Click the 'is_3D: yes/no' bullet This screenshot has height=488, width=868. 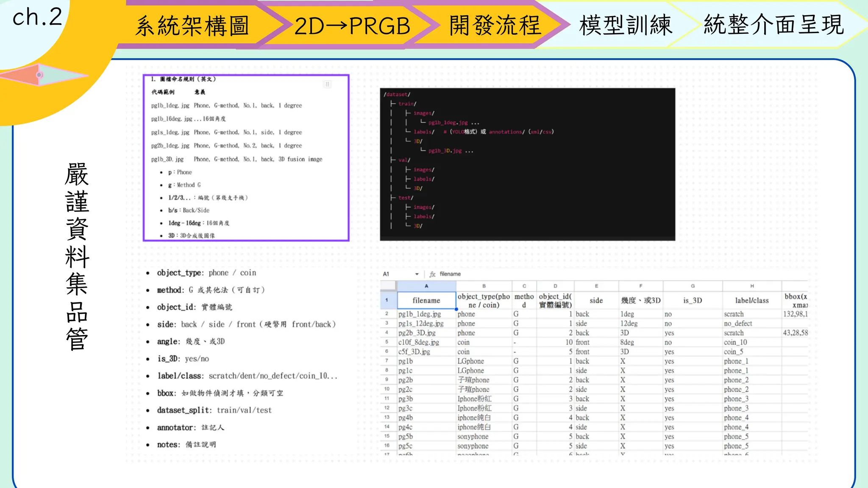183,359
